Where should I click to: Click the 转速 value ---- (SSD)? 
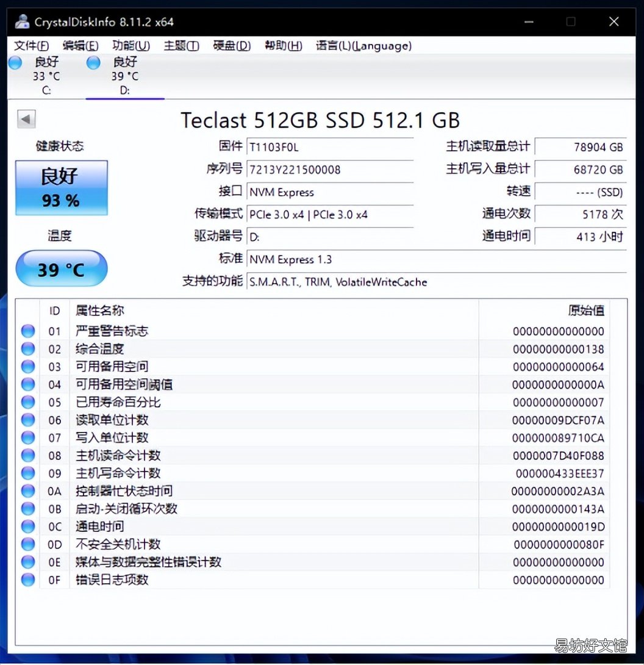point(581,192)
